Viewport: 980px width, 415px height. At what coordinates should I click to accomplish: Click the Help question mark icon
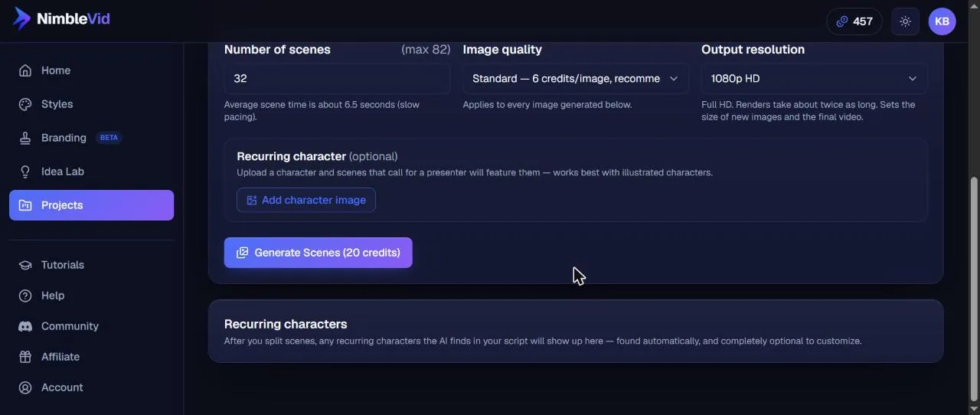point(25,296)
